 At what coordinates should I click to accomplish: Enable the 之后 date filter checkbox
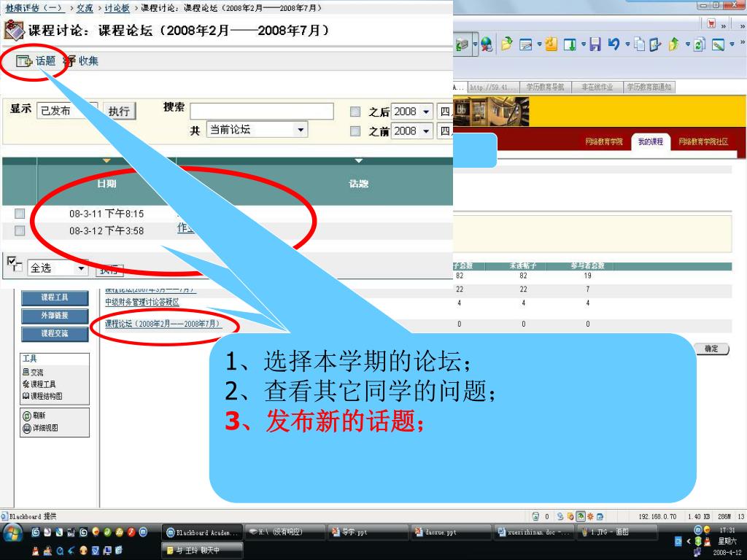tap(355, 112)
